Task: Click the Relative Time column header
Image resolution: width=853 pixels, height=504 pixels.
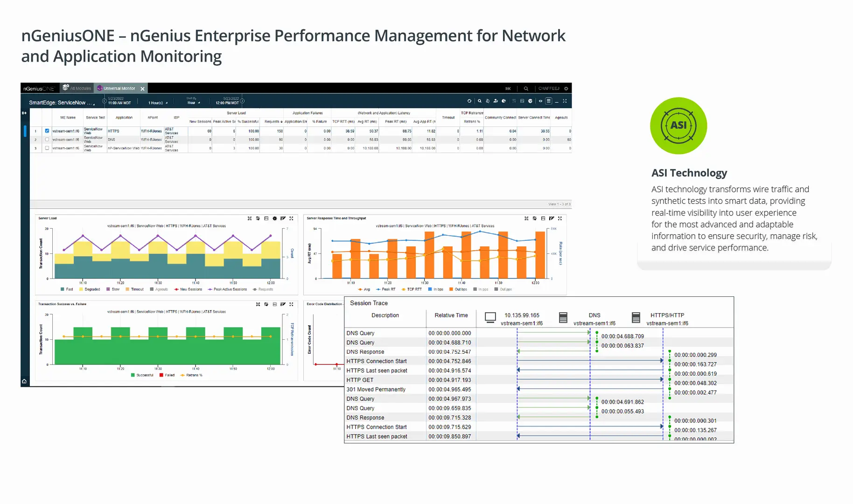Action: click(451, 315)
